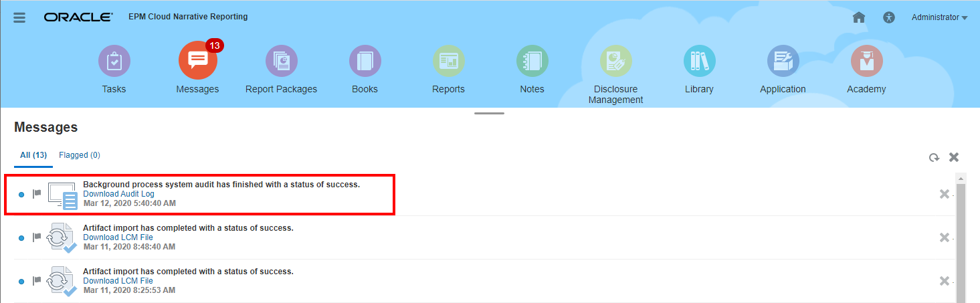Open the Reports card
This screenshot has height=303, width=980.
tap(448, 69)
